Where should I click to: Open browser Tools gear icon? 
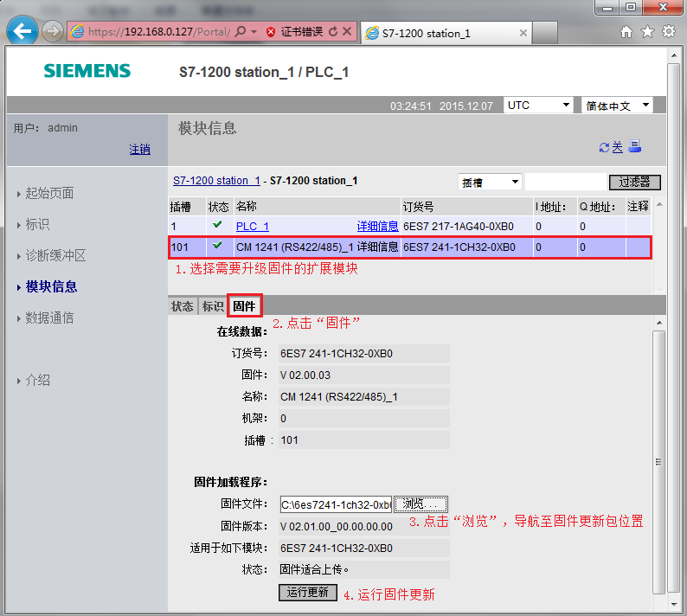pos(669,31)
